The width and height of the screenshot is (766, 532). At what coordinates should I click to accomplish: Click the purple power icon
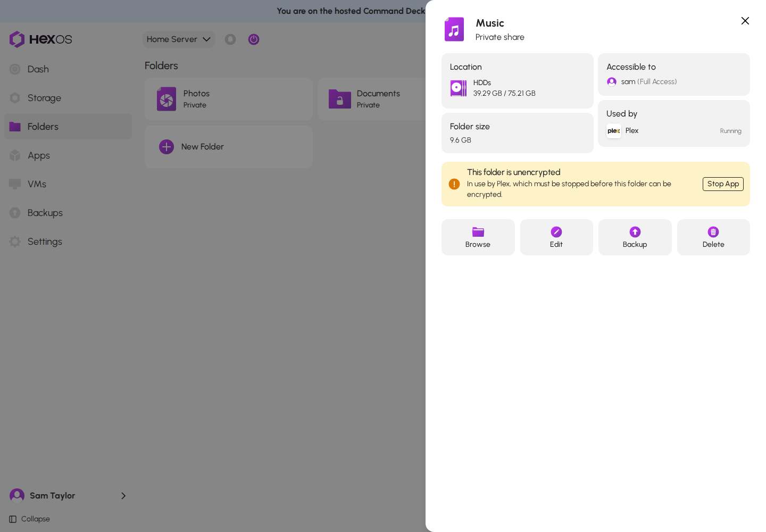click(x=254, y=39)
